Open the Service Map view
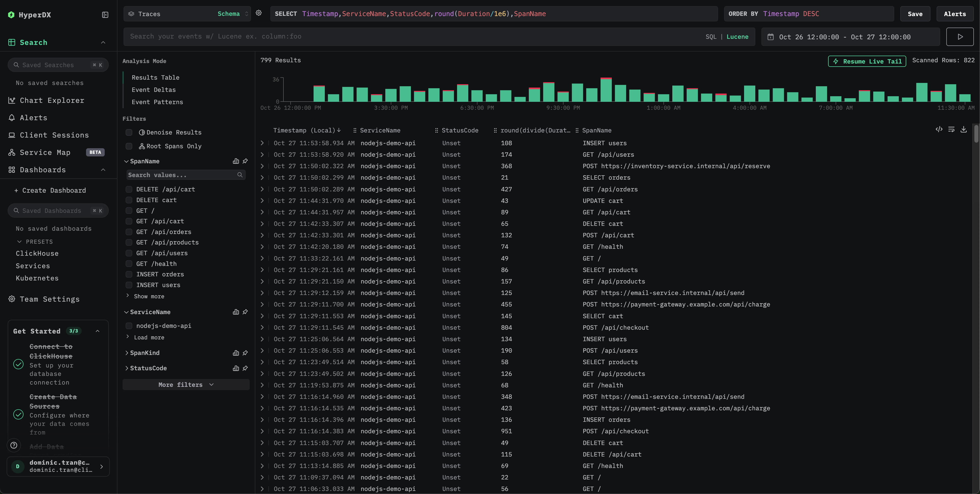The width and height of the screenshot is (980, 494). (x=44, y=152)
